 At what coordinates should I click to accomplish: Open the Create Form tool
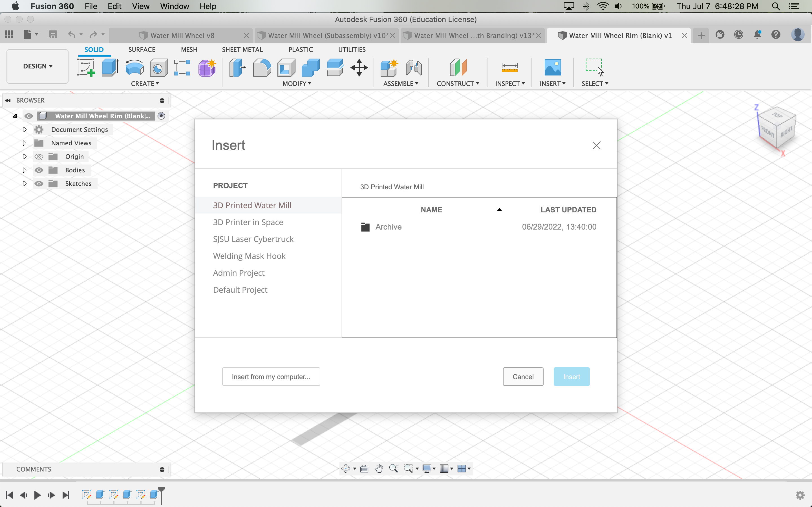(207, 67)
